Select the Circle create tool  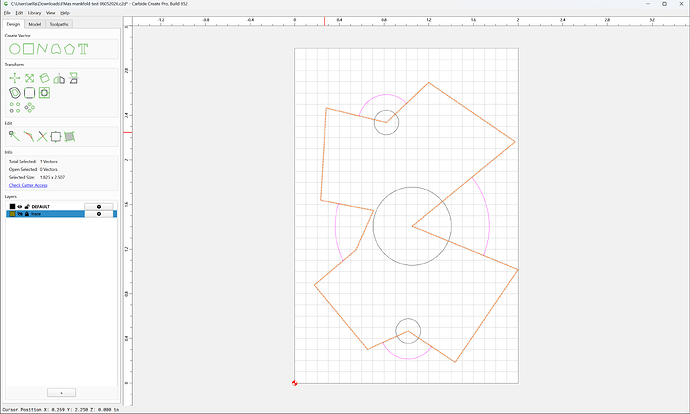pyautogui.click(x=15, y=49)
